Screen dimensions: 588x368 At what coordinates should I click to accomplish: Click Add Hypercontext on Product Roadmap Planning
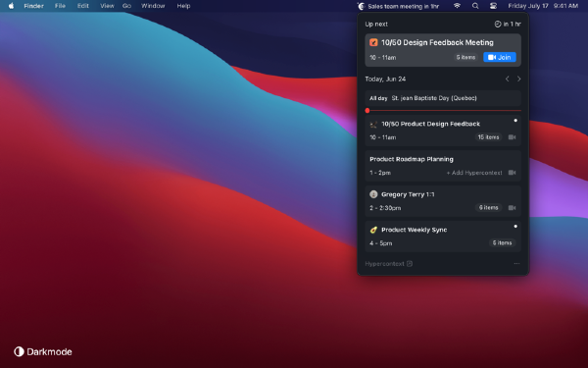point(474,173)
